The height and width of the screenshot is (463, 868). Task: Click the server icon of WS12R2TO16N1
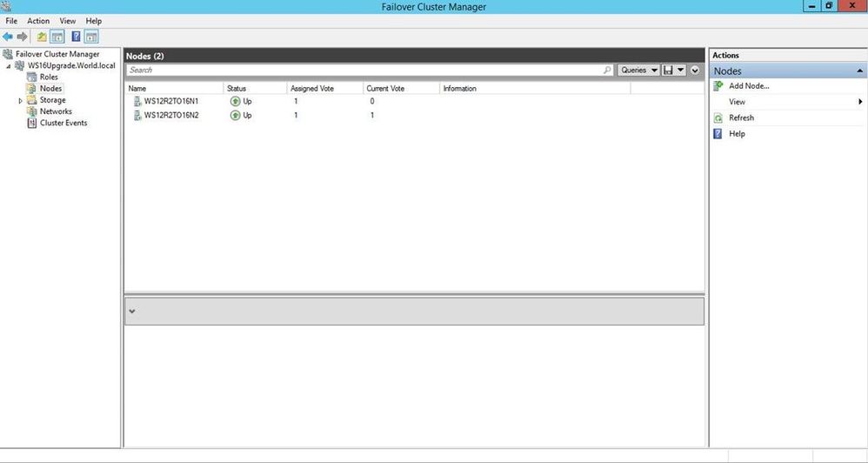137,101
